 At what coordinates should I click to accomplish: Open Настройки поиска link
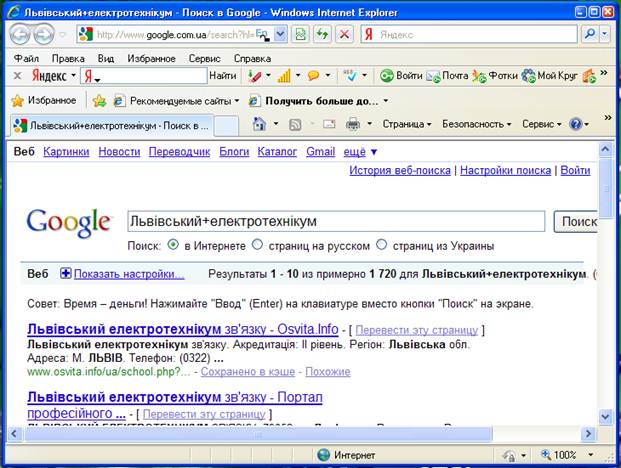505,170
